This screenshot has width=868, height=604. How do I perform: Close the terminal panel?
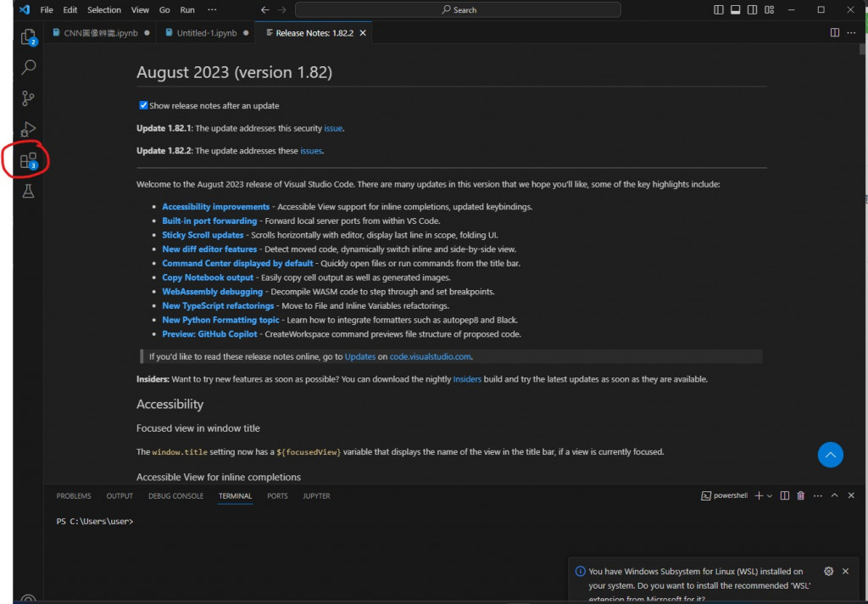point(851,495)
